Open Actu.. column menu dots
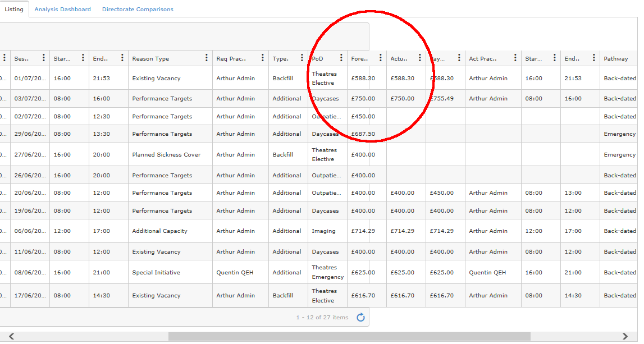This screenshot has width=644, height=344. [x=420, y=58]
